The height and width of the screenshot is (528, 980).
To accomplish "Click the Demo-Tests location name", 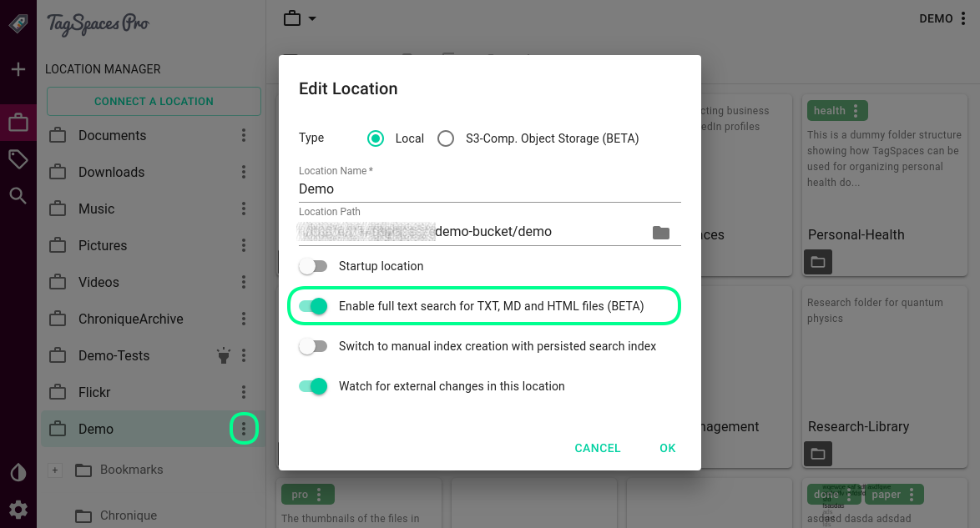I will [114, 355].
